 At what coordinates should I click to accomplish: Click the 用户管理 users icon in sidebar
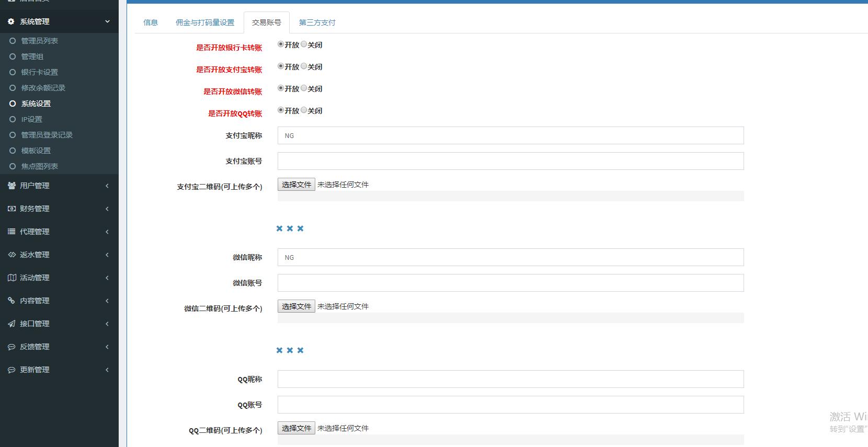[12, 186]
